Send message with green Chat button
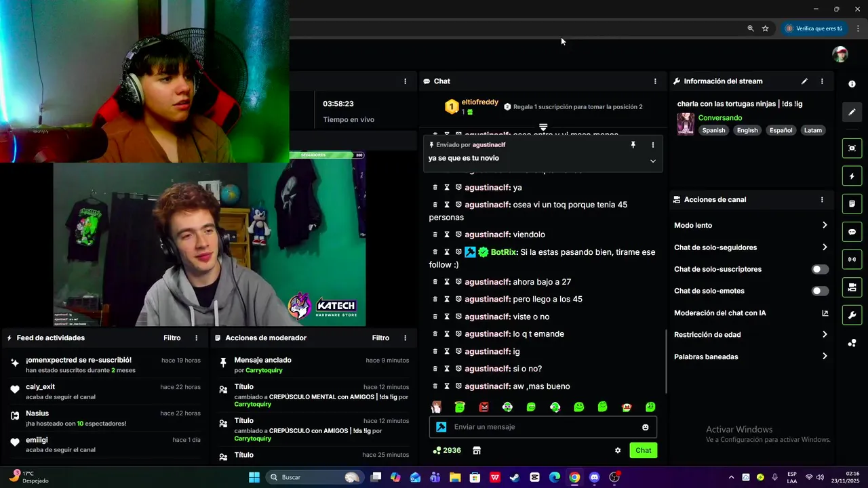This screenshot has width=868, height=488. [643, 451]
